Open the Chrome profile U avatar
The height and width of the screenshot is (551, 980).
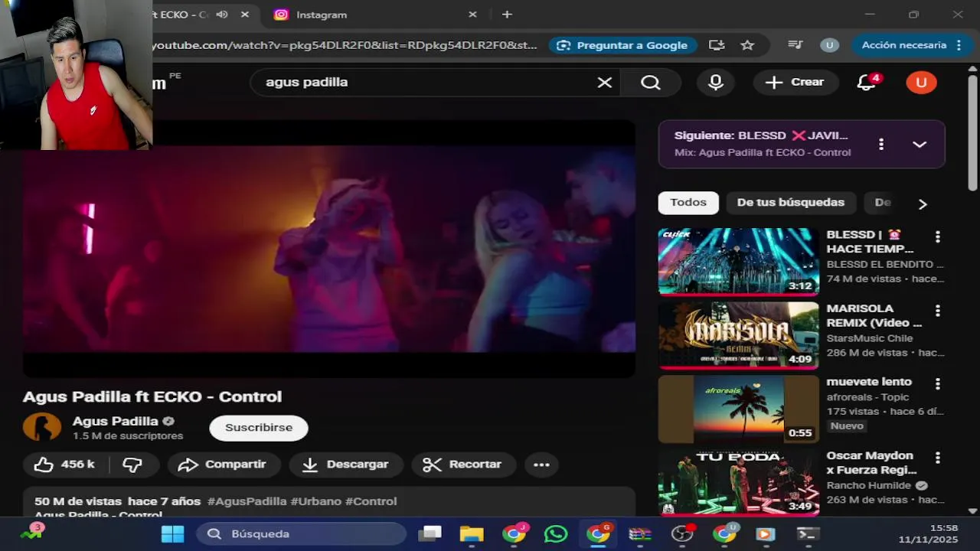(829, 45)
